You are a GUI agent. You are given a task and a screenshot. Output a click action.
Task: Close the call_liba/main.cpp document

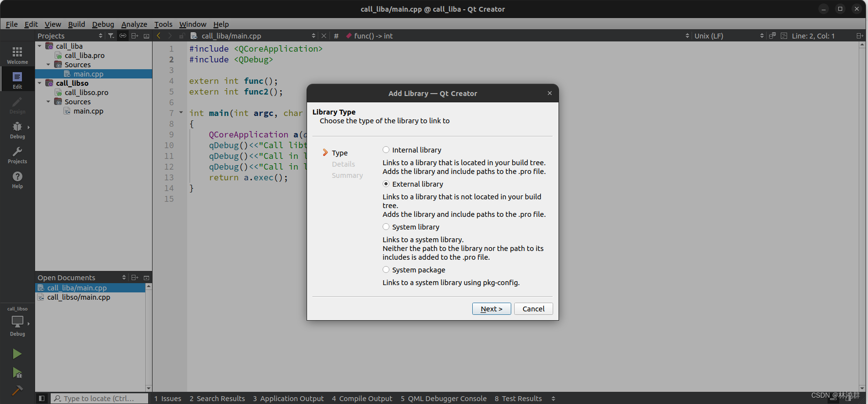tap(324, 36)
